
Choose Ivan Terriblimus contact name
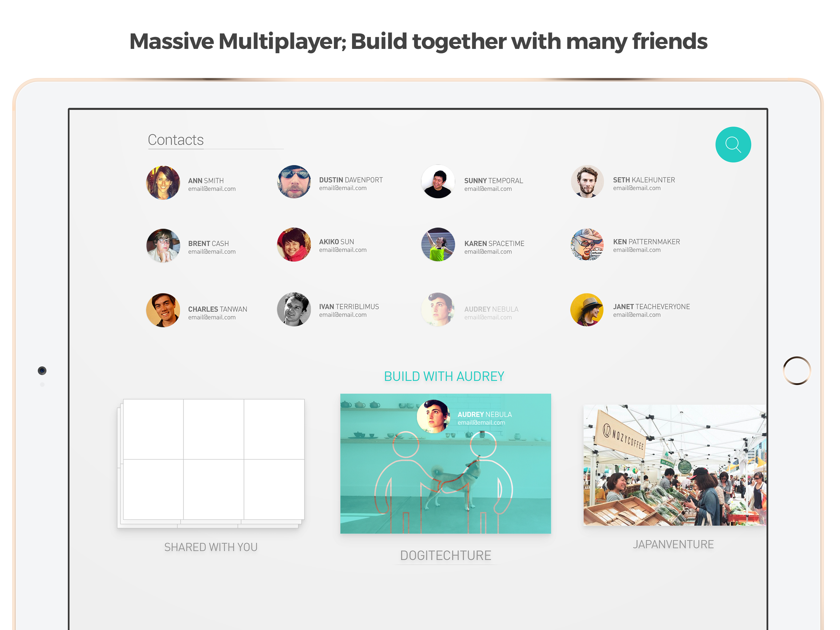coord(349,306)
